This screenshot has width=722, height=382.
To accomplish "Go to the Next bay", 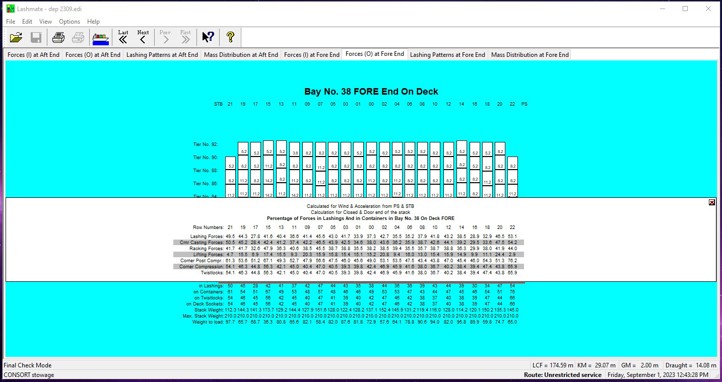I will tap(143, 37).
